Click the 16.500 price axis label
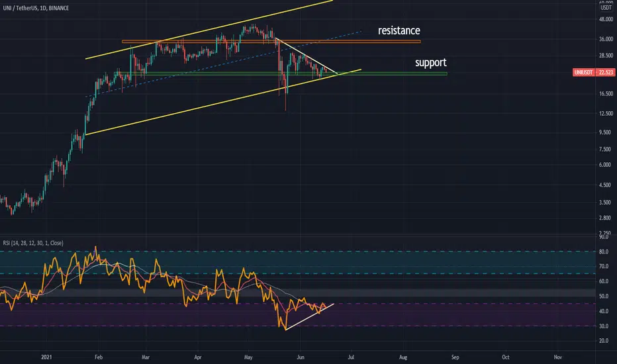617x364 pixels. tap(606, 94)
